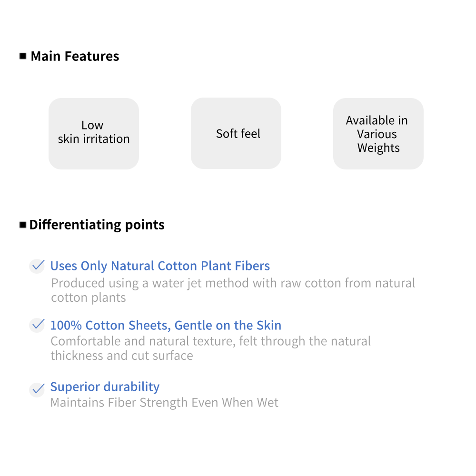
Task: Click the checkmark beside Superior durability
Action: coord(37,389)
